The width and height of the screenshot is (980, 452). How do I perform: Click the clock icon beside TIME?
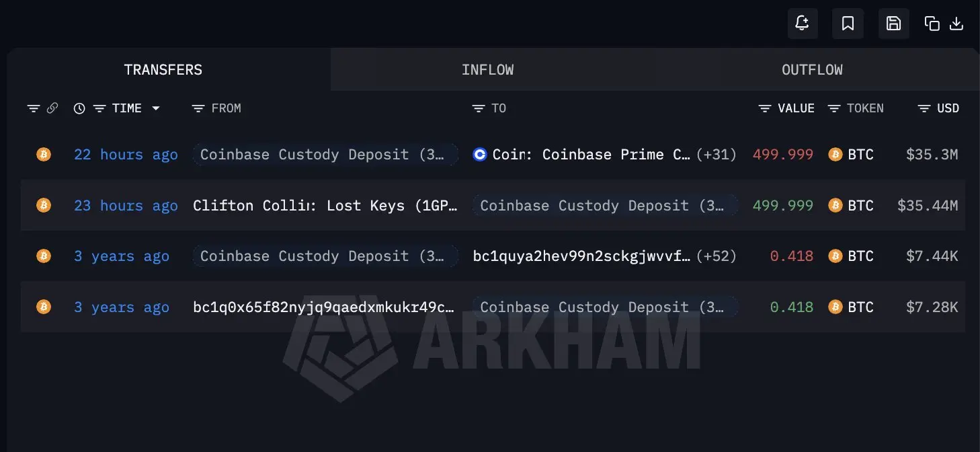79,108
